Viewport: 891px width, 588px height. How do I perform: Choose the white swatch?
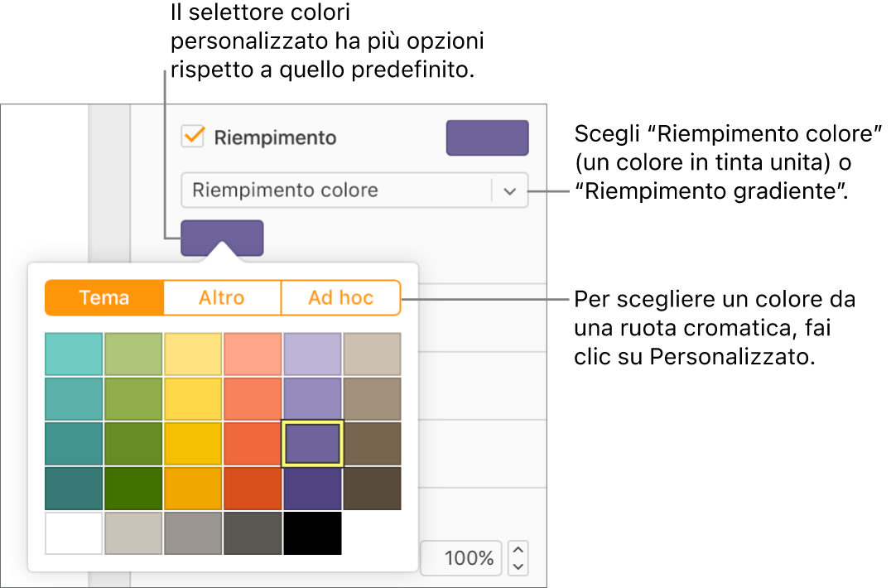coord(74,533)
